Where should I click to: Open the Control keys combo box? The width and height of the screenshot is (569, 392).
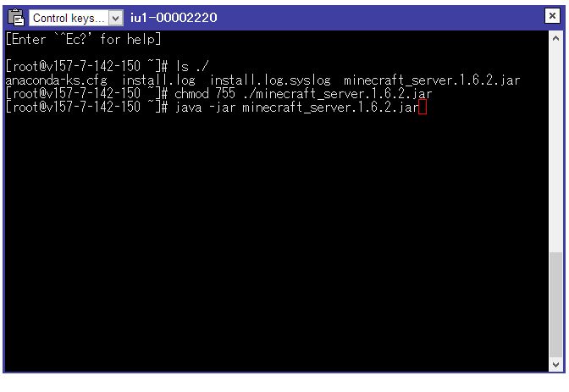[x=76, y=18]
